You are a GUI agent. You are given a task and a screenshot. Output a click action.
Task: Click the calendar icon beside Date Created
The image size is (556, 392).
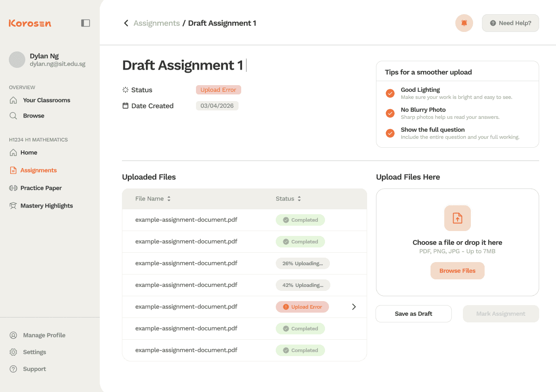(125, 106)
